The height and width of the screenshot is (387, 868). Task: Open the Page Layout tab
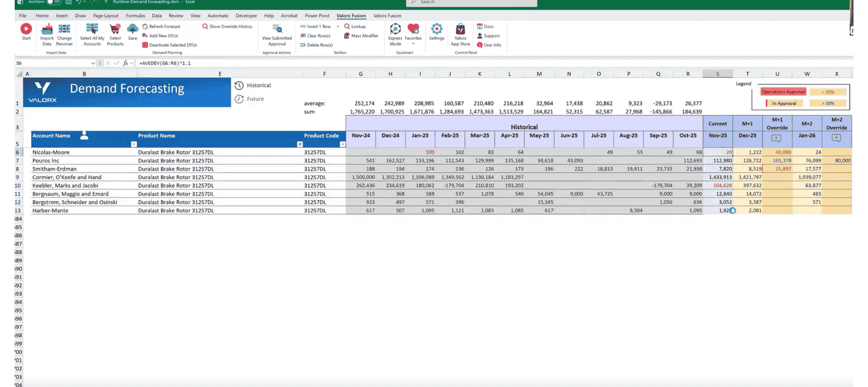(x=105, y=15)
